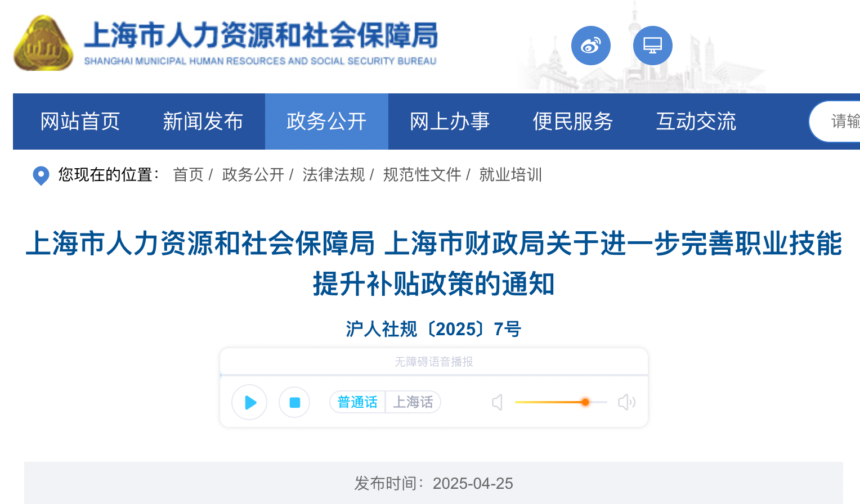This screenshot has height=504, width=860.
Task: Open 就业培训 breadcrumb link
Action: pos(510,175)
